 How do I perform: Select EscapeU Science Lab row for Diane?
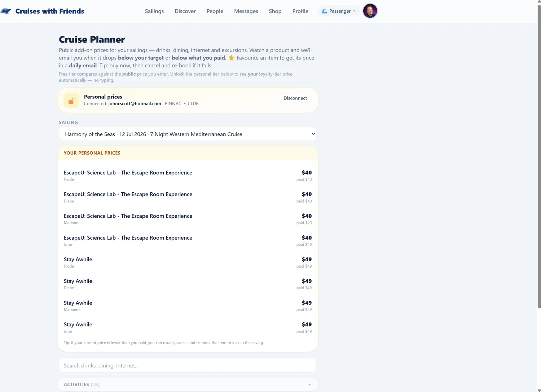[x=188, y=197]
